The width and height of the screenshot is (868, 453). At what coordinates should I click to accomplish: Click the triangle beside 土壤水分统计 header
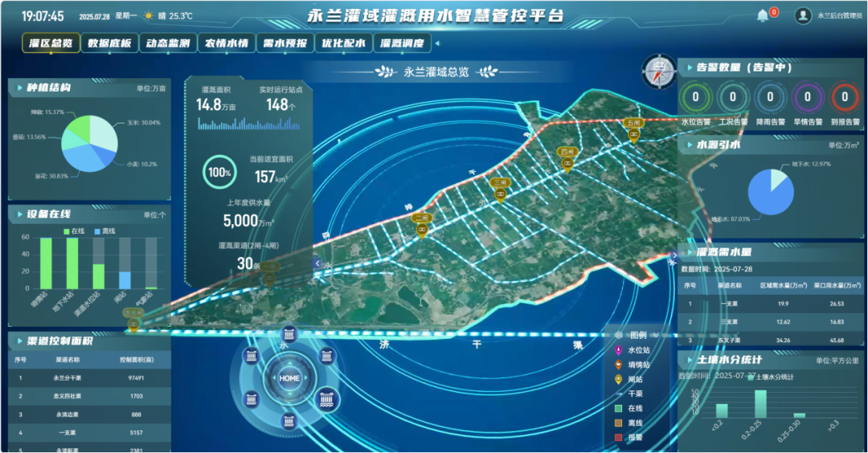tap(690, 360)
